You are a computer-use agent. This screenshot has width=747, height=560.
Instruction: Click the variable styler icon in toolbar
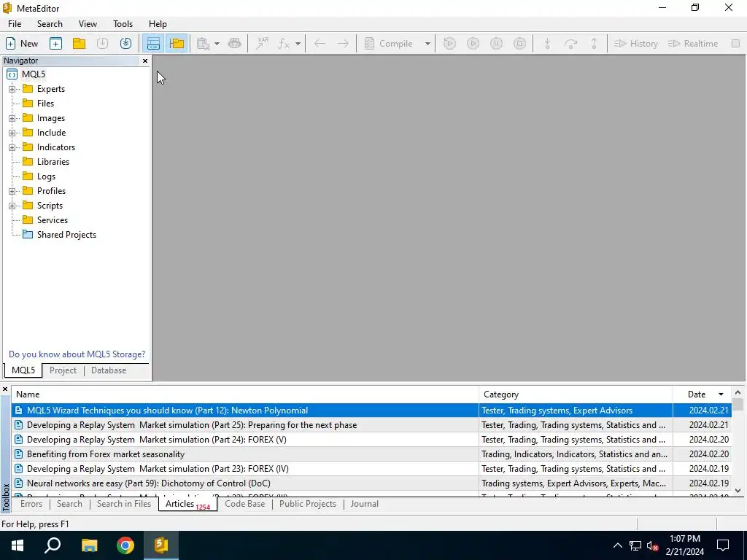click(262, 43)
